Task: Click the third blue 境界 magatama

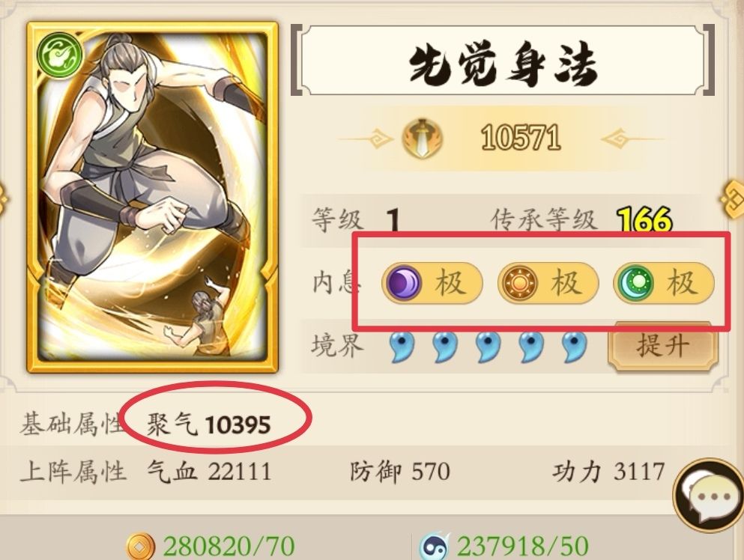Action: pos(489,346)
